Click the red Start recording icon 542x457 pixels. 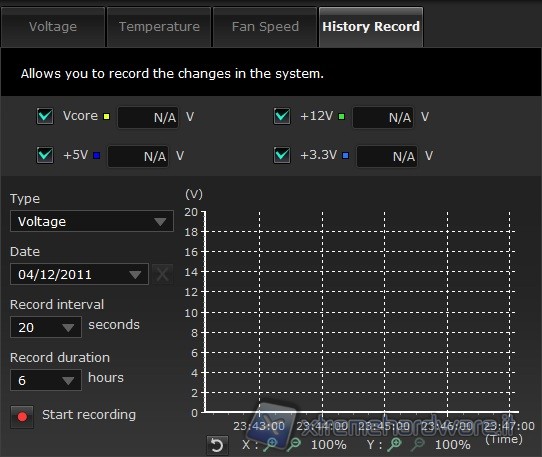pos(22,417)
